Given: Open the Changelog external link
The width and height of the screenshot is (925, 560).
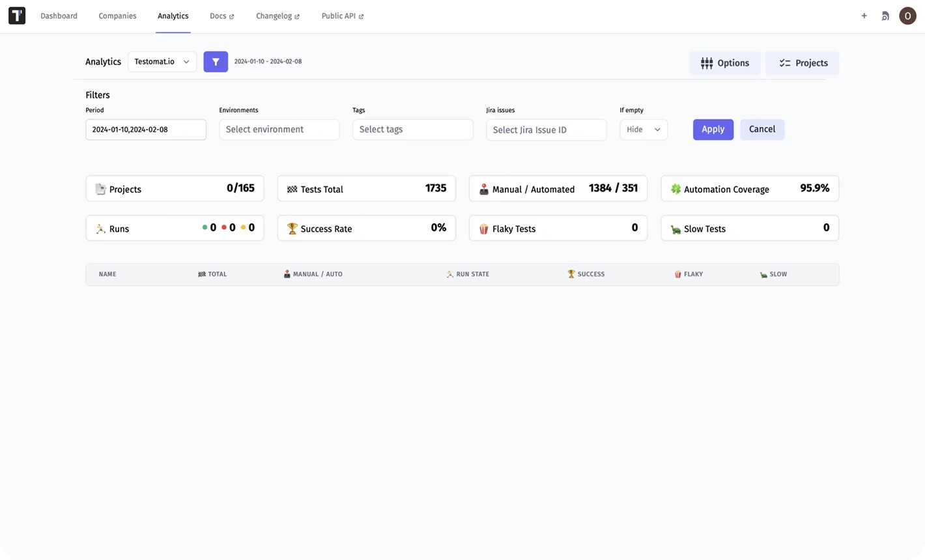Looking at the screenshot, I should click(277, 16).
